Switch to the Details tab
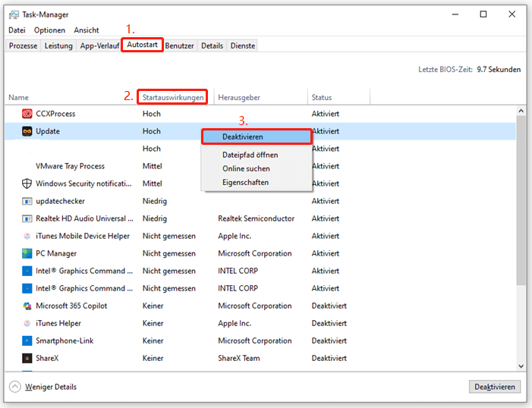532x408 pixels. [x=212, y=46]
